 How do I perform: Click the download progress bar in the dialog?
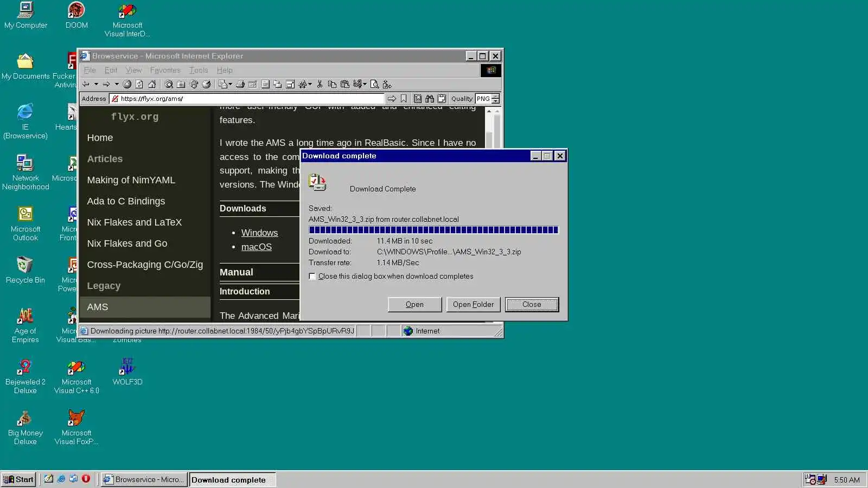click(433, 230)
